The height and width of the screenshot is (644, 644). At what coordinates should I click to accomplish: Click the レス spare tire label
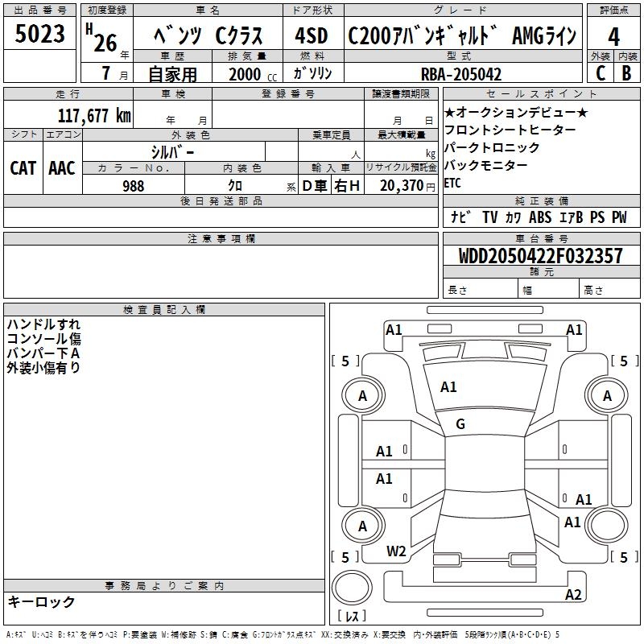(352, 616)
